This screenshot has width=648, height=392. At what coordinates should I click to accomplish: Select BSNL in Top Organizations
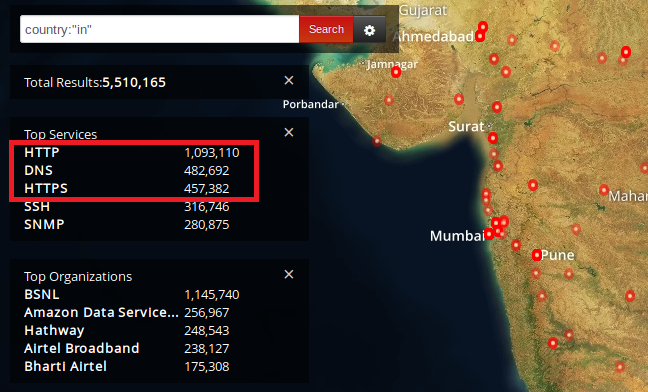[42, 295]
